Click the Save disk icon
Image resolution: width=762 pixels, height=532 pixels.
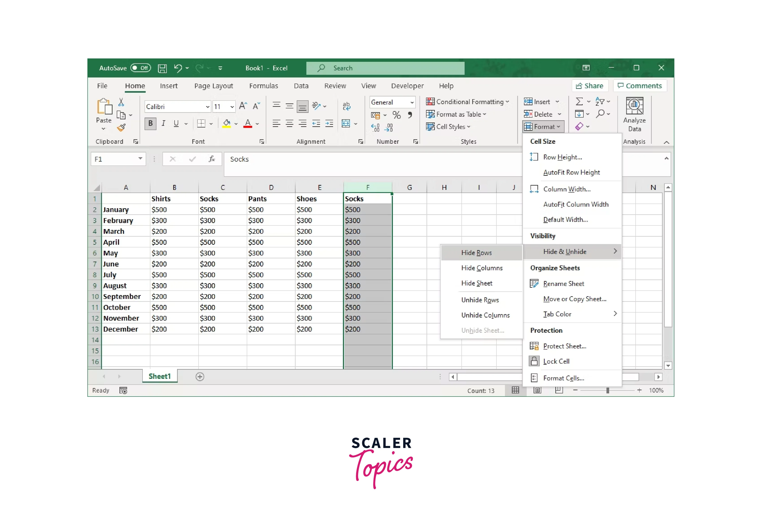coord(162,68)
